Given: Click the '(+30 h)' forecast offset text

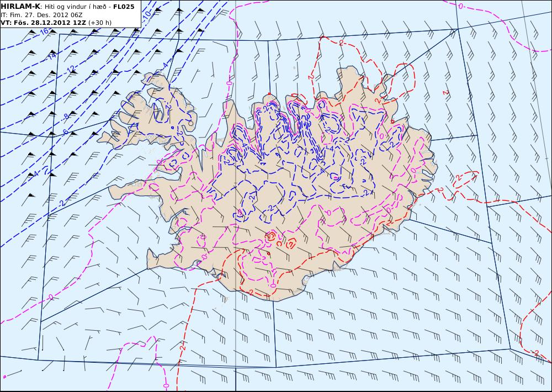Looking at the screenshot, I should 100,23.
